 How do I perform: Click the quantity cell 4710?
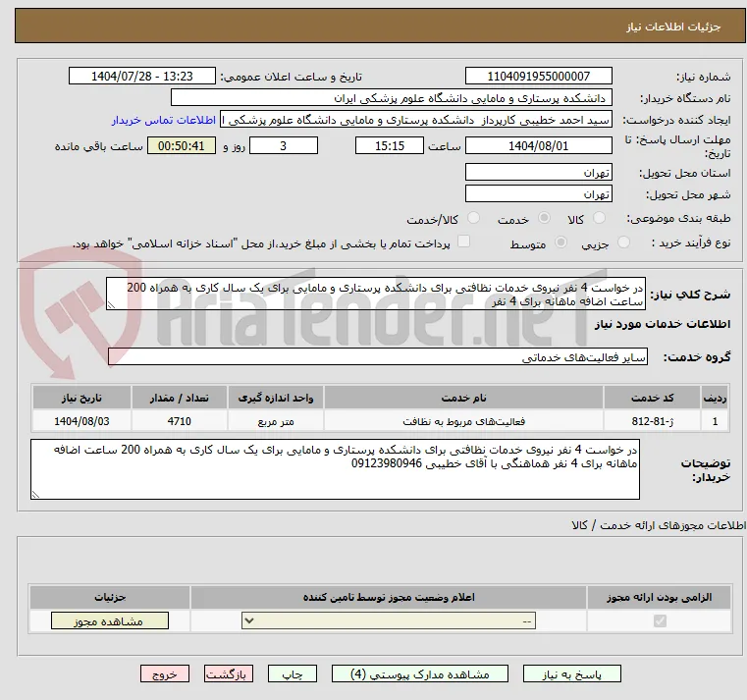click(x=179, y=421)
